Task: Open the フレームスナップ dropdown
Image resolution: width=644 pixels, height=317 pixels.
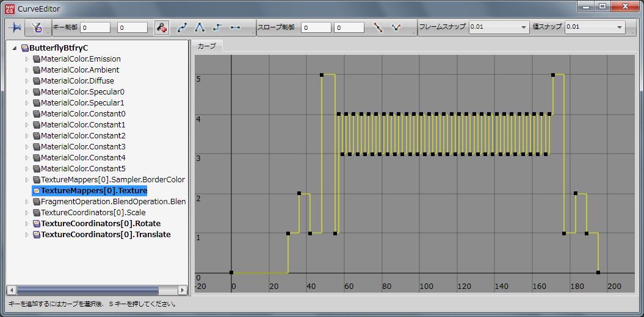Action: pyautogui.click(x=524, y=27)
